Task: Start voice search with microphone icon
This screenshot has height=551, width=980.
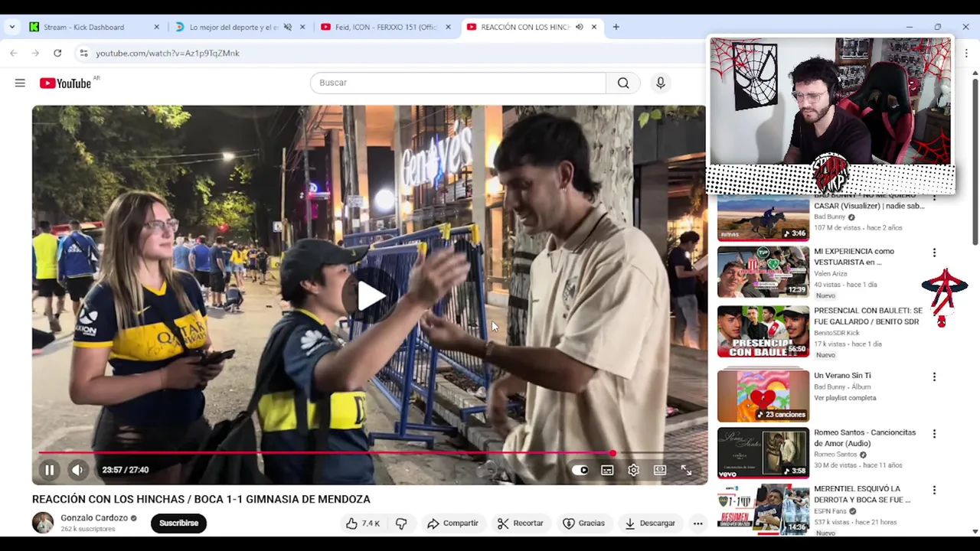Action: (x=661, y=83)
